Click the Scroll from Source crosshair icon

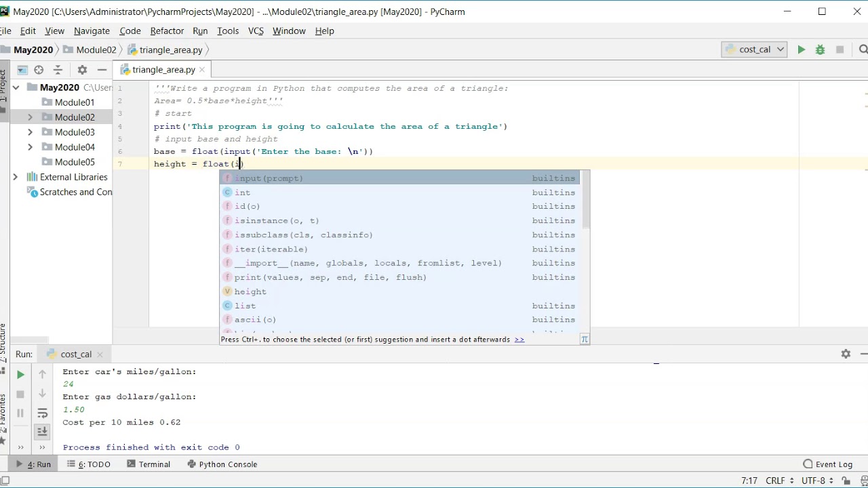pyautogui.click(x=39, y=70)
